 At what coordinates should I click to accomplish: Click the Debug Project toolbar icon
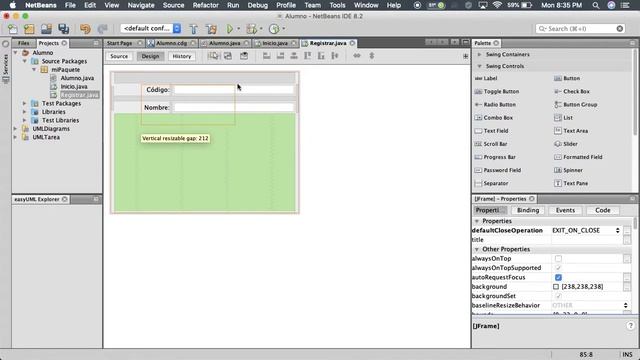pyautogui.click(x=252, y=29)
